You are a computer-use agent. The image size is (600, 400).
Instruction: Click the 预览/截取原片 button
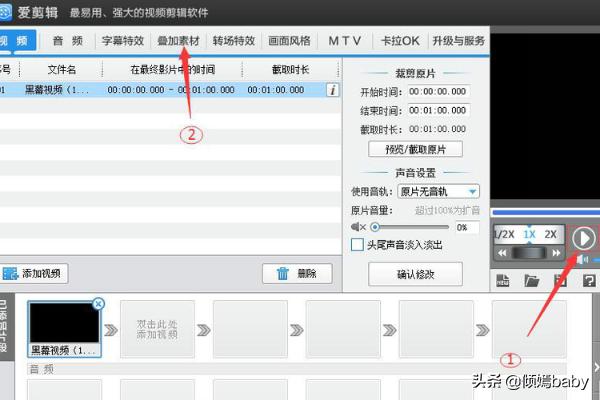[x=415, y=149]
